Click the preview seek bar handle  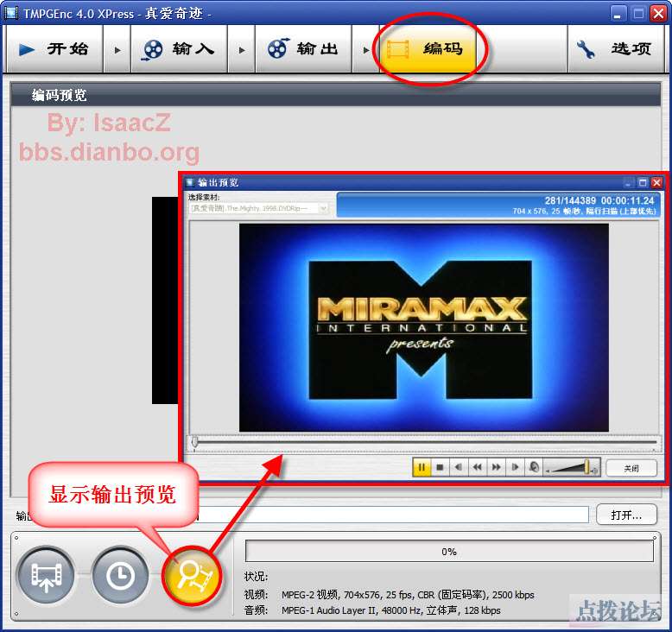point(194,442)
